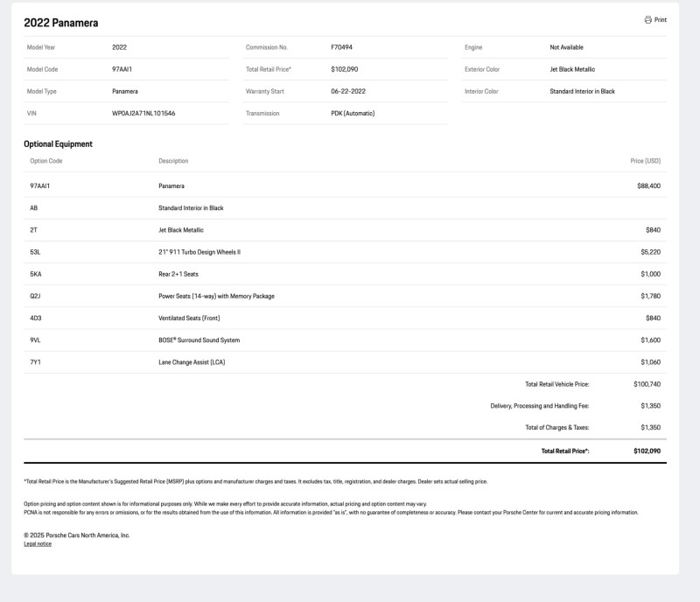
Task: Click the "BOSE Surround Sound System" description
Action: tap(199, 340)
